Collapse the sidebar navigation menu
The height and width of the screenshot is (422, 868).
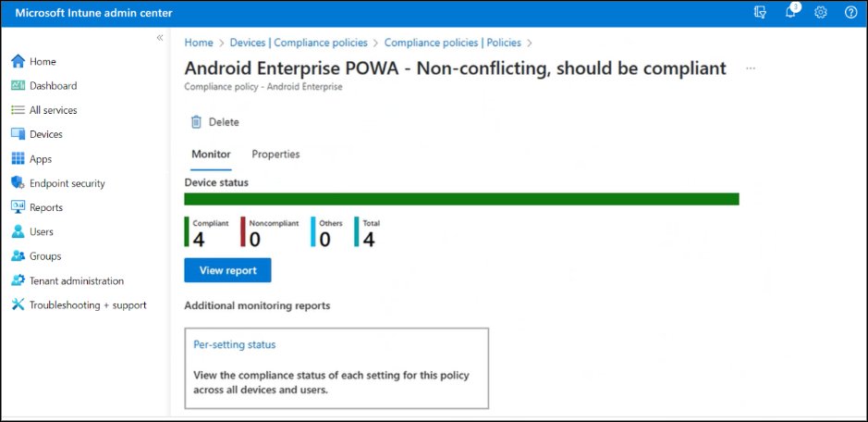click(160, 38)
